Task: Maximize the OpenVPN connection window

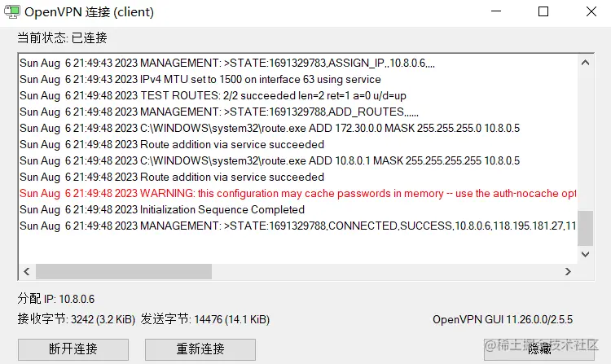Action: pyautogui.click(x=543, y=11)
